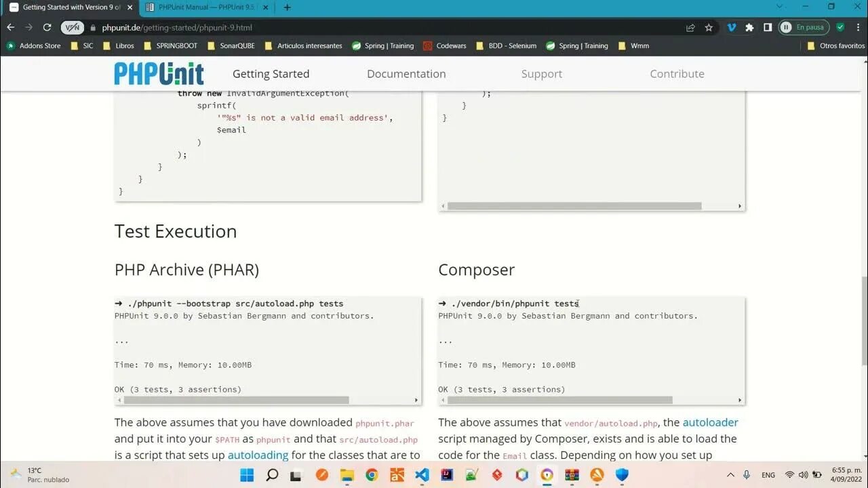Open the Support menu item
The width and height of the screenshot is (868, 488).
pyautogui.click(x=541, y=74)
